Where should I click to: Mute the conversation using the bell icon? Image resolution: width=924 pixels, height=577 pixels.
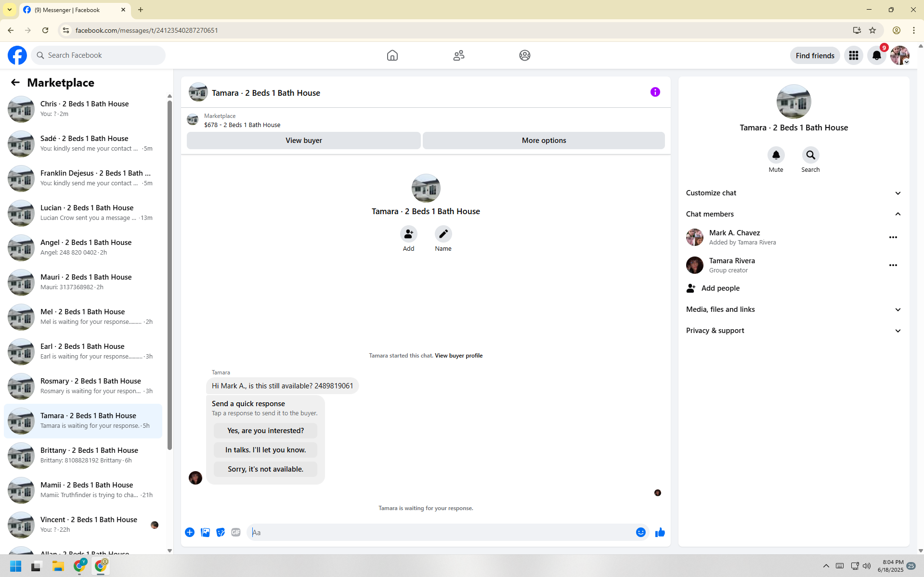pos(776,155)
